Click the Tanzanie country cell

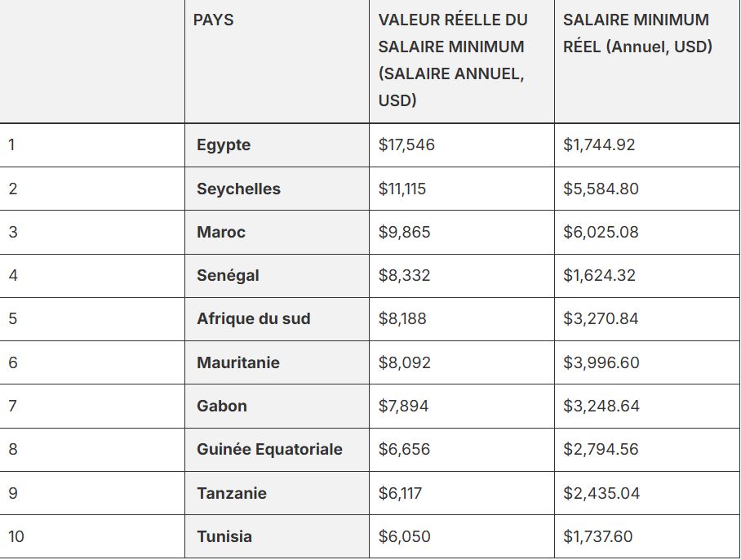(232, 493)
